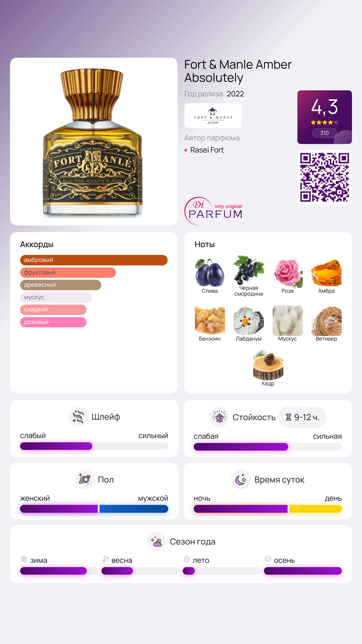362x644 pixels.
Task: Click the Время суток moon icon
Action: pyautogui.click(x=241, y=479)
